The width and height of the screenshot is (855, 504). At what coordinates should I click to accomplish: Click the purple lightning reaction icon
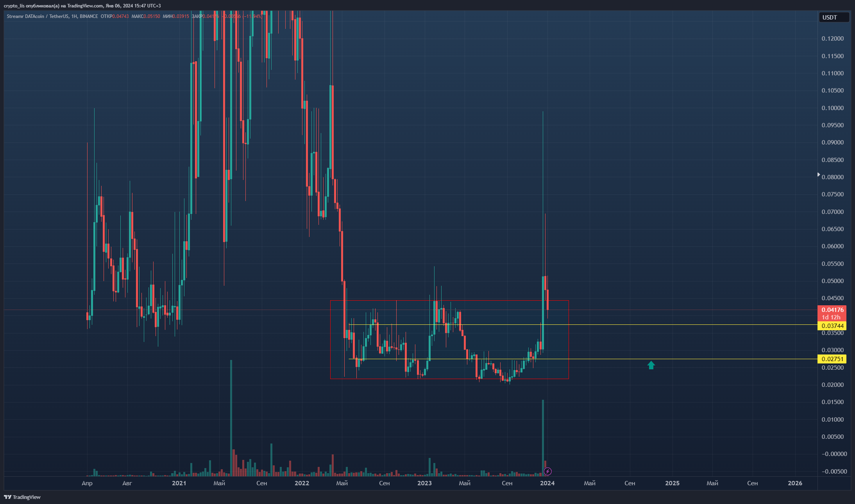pos(547,472)
